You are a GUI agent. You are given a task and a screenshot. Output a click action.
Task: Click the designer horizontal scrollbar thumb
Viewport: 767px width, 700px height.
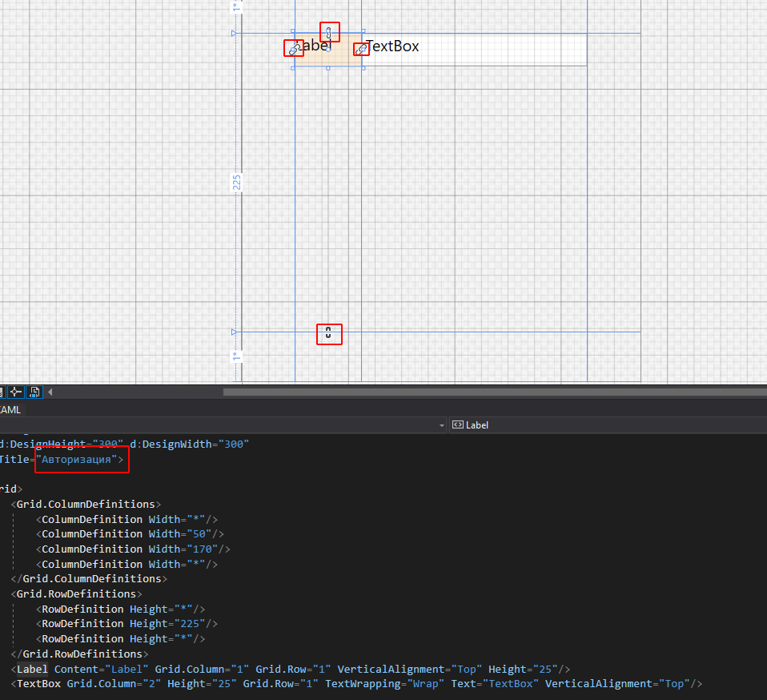[x=495, y=392]
